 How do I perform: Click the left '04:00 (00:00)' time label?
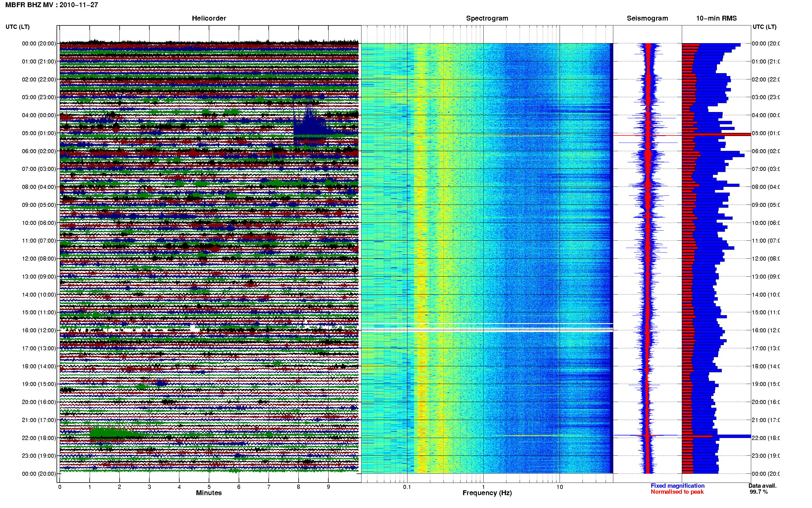pos(39,115)
